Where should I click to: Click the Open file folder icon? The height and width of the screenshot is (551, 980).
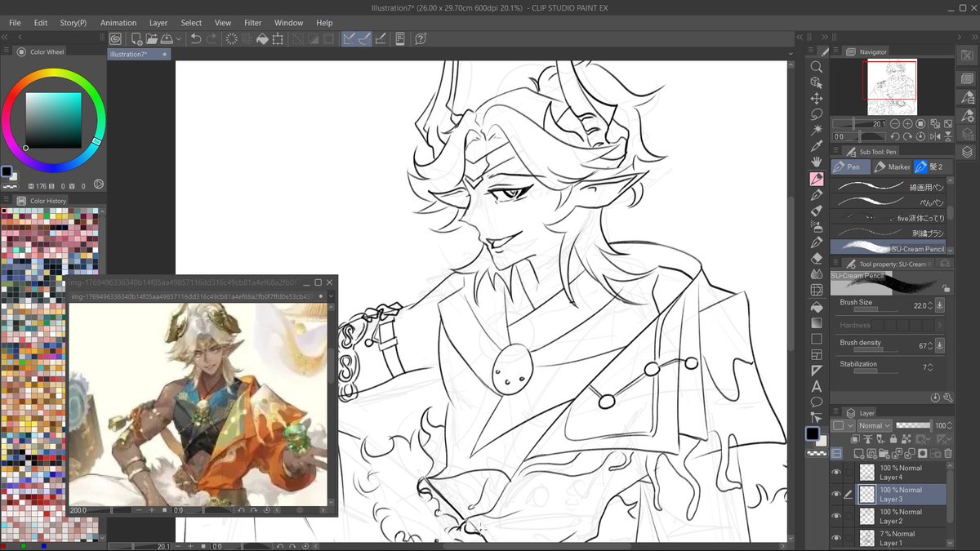[x=152, y=38]
